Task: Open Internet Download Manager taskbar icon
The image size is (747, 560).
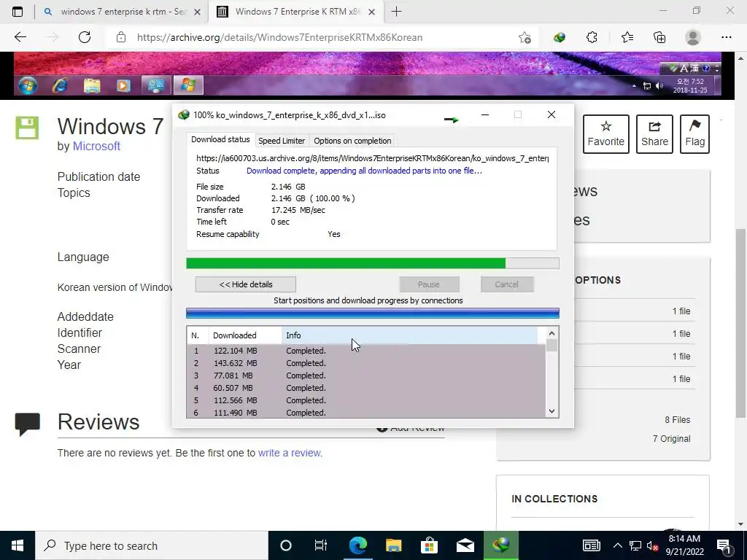Action: tap(500, 545)
